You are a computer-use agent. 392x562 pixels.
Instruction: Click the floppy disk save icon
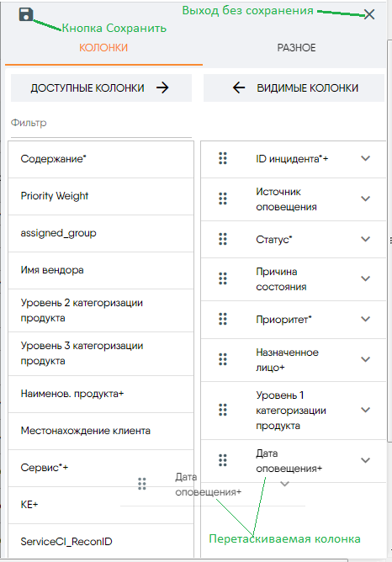coord(26,14)
